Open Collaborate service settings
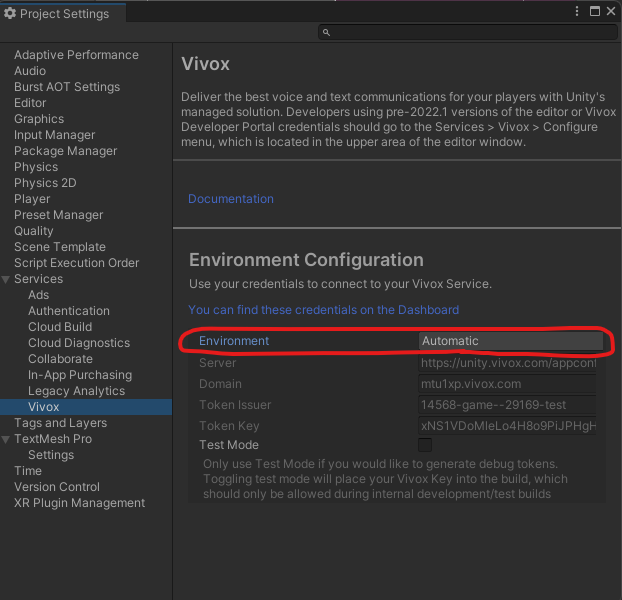 coord(60,359)
